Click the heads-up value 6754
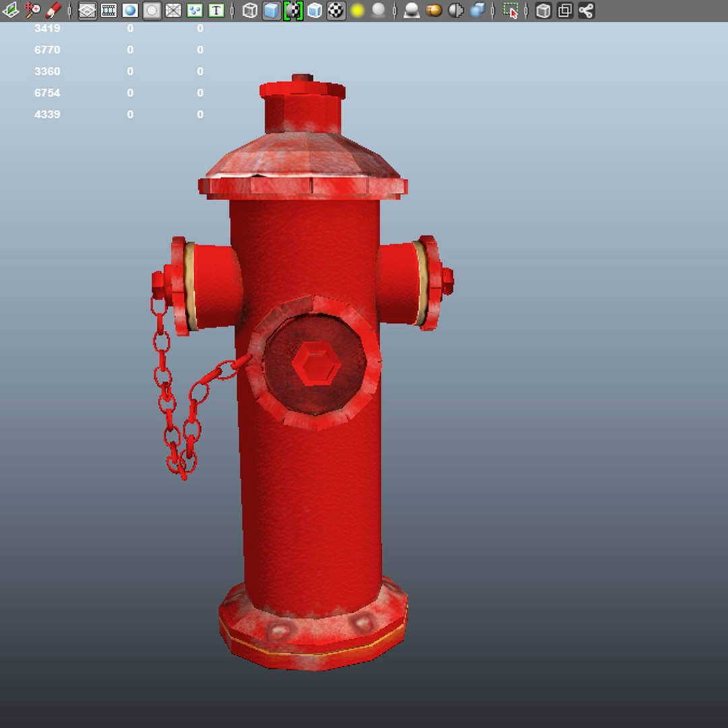 pos(47,93)
